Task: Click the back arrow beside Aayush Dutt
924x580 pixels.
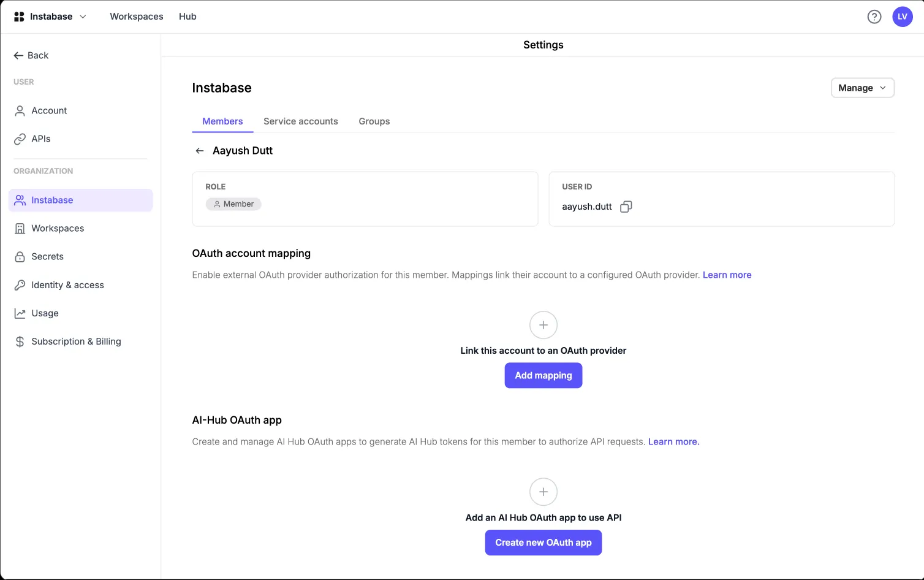Action: tap(200, 151)
